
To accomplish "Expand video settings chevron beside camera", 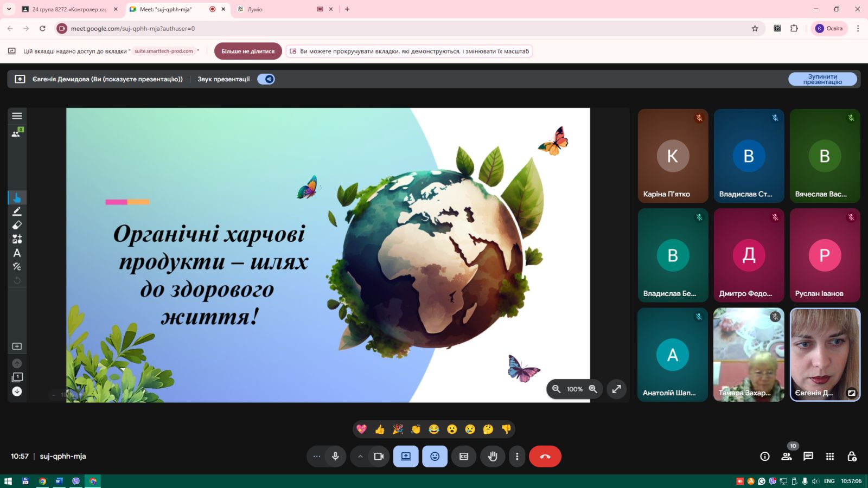I will pos(360,457).
